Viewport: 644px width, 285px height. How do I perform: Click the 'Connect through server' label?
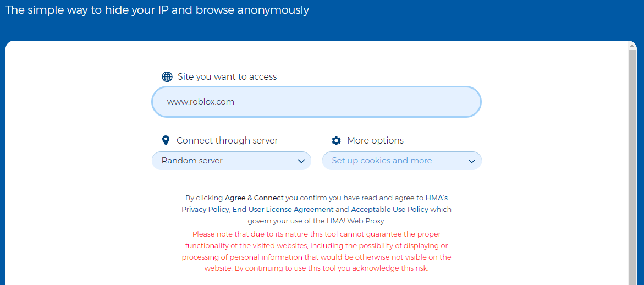point(227,140)
